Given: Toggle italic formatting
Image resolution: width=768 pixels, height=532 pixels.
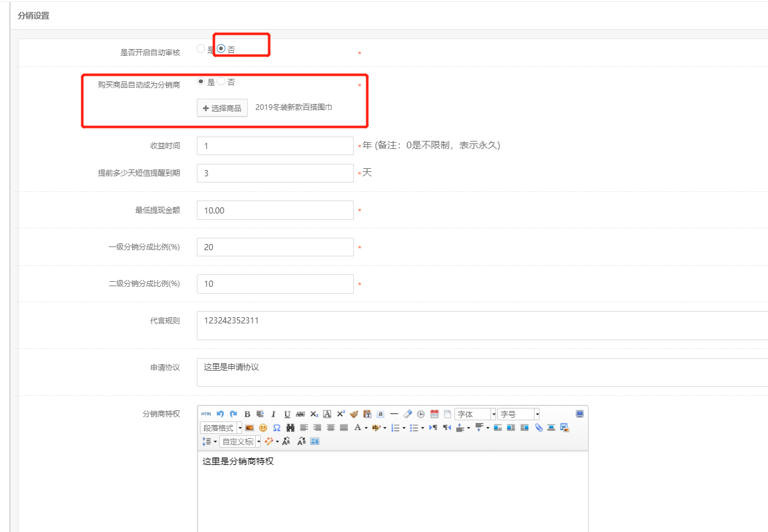Looking at the screenshot, I should coord(273,414).
